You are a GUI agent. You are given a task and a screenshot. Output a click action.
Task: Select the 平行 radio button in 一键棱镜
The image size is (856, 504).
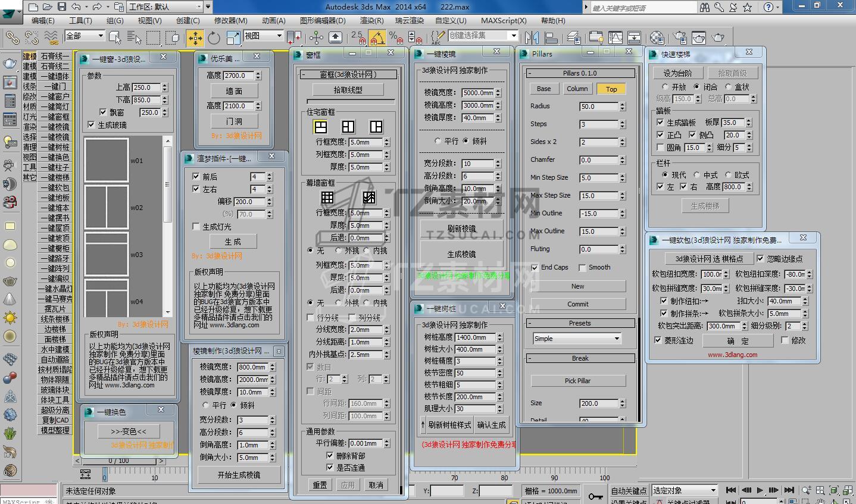(x=439, y=142)
